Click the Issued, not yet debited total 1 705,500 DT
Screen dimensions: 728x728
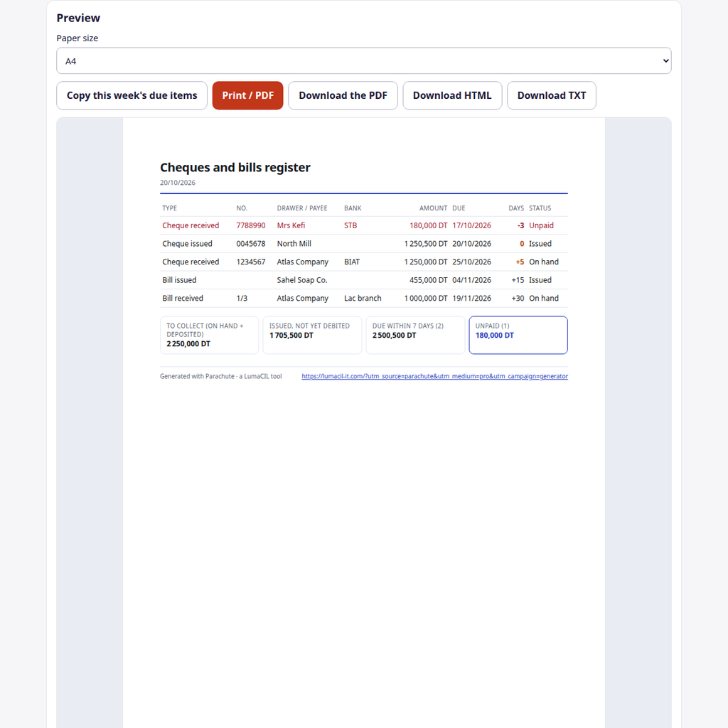click(291, 336)
